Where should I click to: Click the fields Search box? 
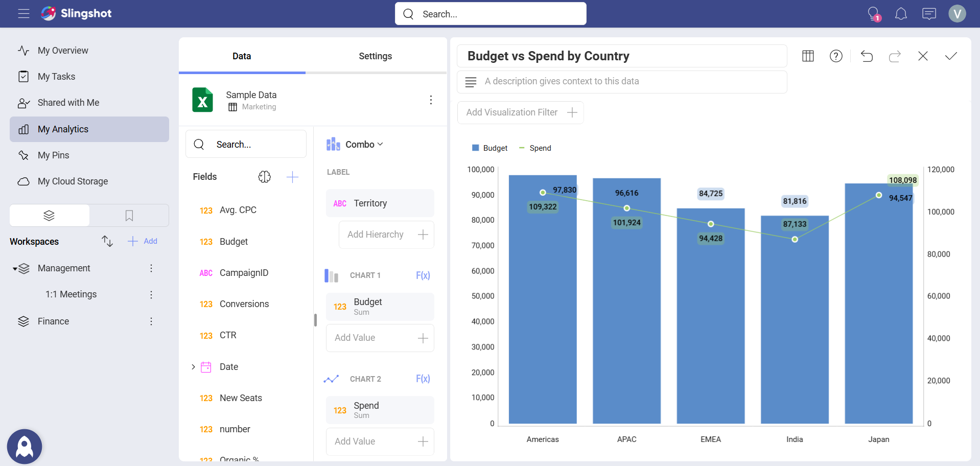[246, 145]
